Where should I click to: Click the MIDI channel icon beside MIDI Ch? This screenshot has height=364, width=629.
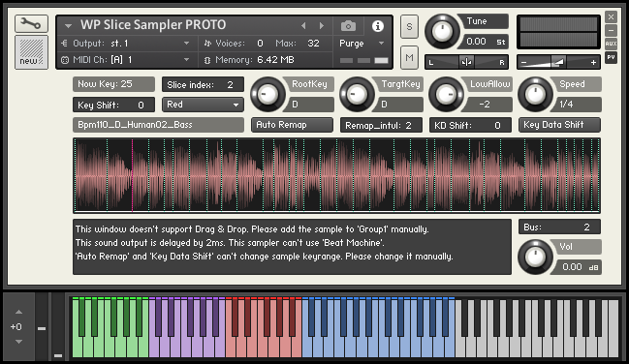pyautogui.click(x=65, y=60)
